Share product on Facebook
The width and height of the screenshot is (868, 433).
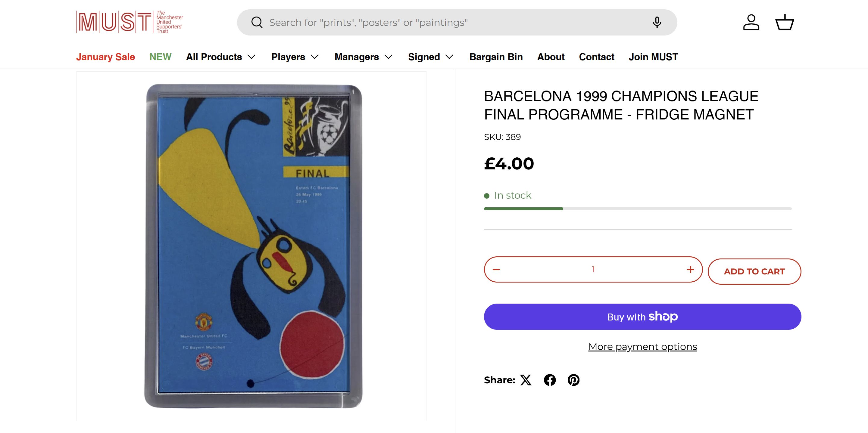(x=550, y=380)
